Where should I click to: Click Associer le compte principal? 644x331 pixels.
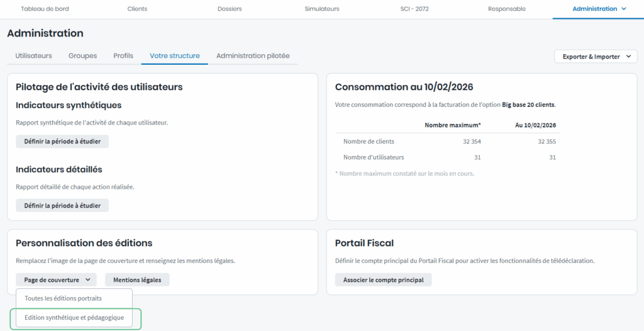click(x=383, y=280)
